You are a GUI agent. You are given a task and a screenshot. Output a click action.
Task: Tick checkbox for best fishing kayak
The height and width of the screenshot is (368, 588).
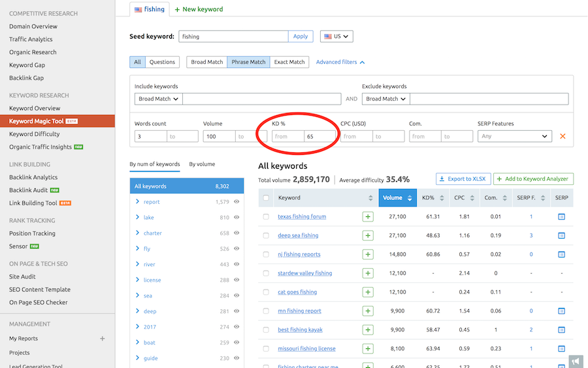coord(266,329)
